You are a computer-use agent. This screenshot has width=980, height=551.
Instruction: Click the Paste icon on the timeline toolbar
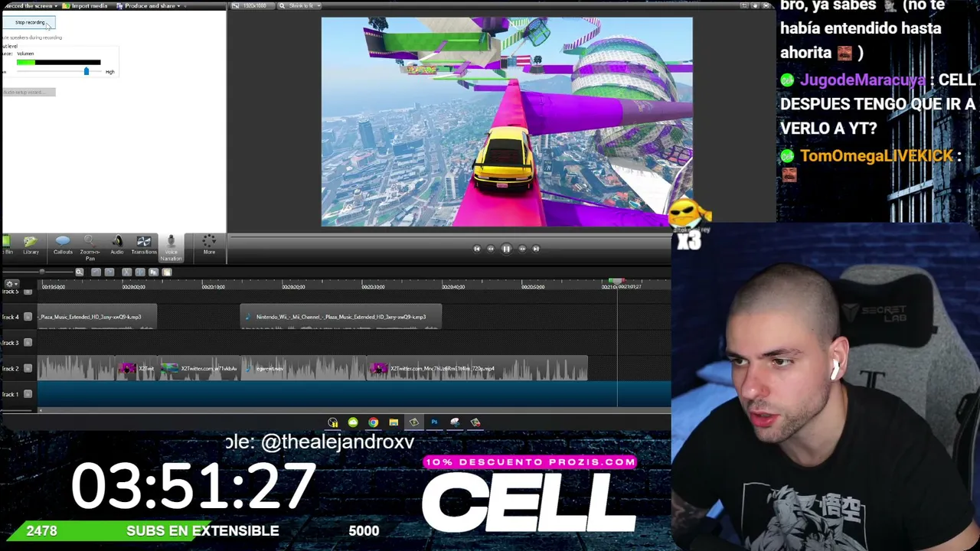(166, 272)
